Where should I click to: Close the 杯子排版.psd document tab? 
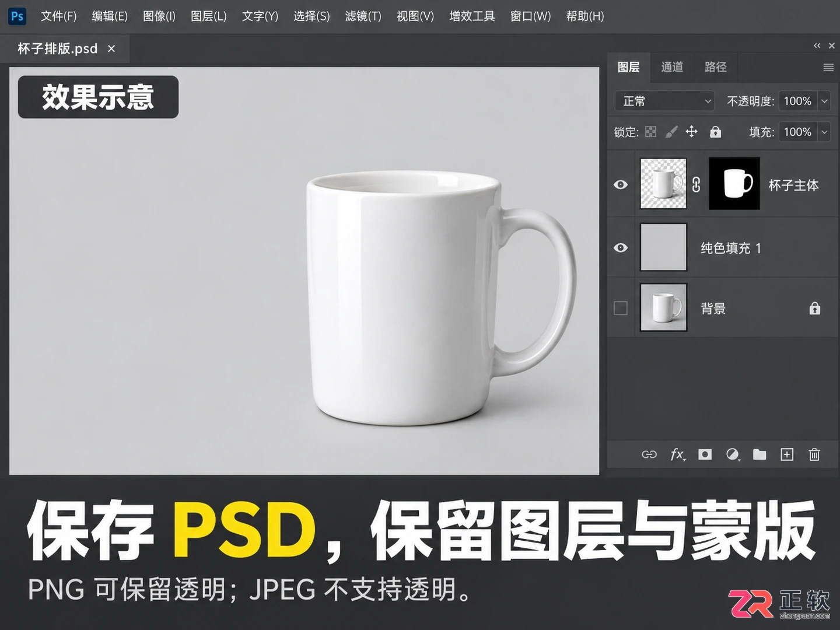point(111,49)
